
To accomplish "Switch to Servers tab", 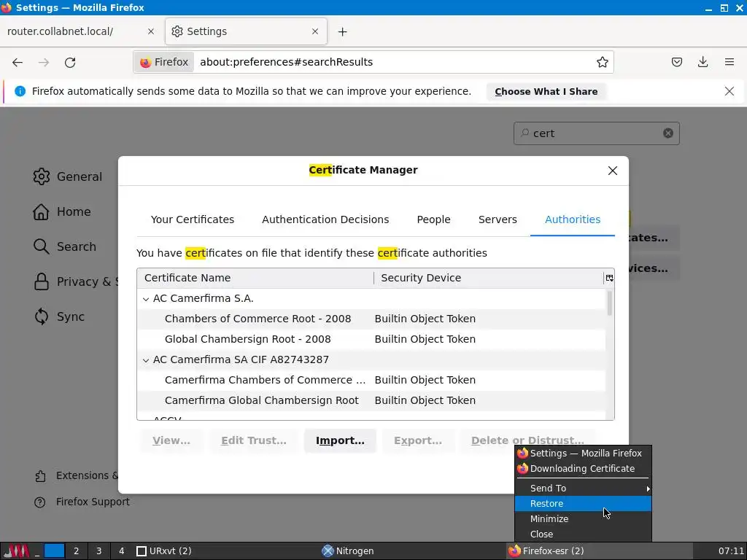I will (498, 219).
